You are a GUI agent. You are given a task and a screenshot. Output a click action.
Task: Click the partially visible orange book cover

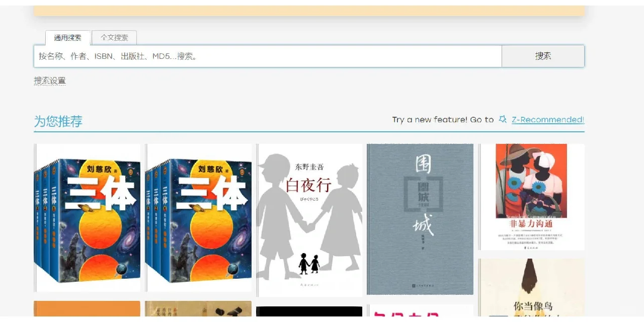(87, 308)
